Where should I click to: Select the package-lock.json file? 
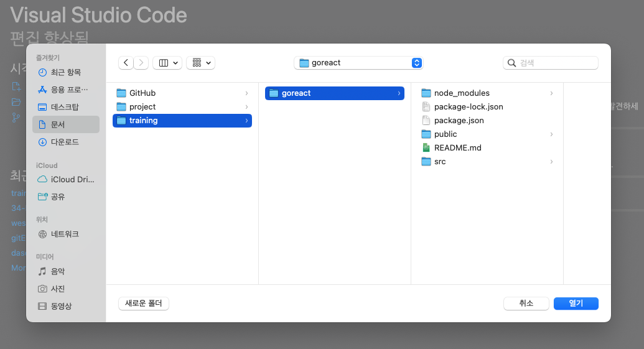click(x=487, y=107)
